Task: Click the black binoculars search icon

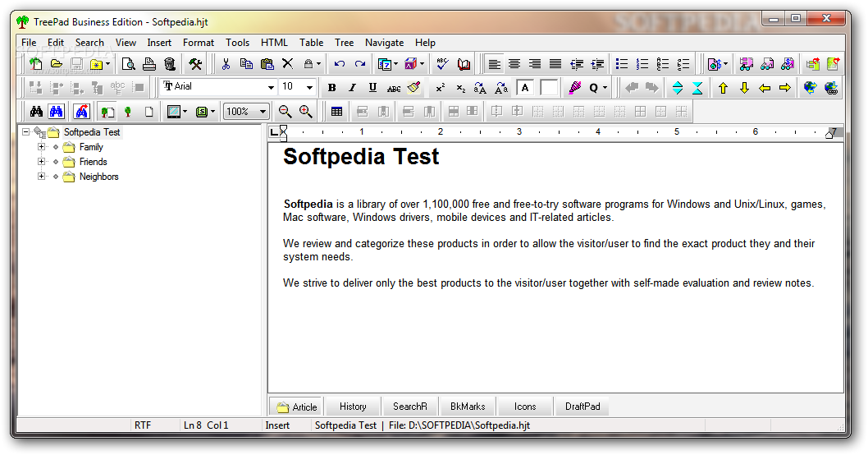Action: [x=37, y=112]
